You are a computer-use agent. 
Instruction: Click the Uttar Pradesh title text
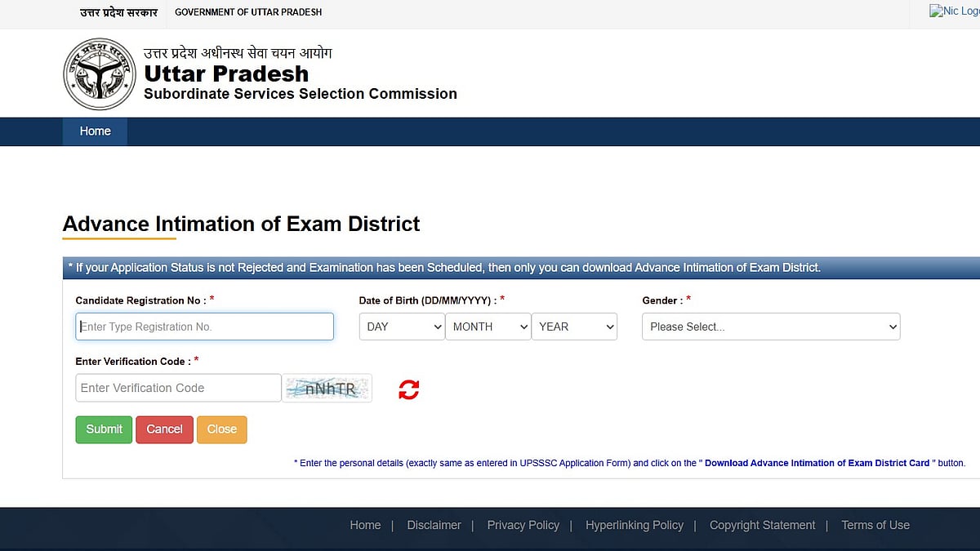coord(226,73)
